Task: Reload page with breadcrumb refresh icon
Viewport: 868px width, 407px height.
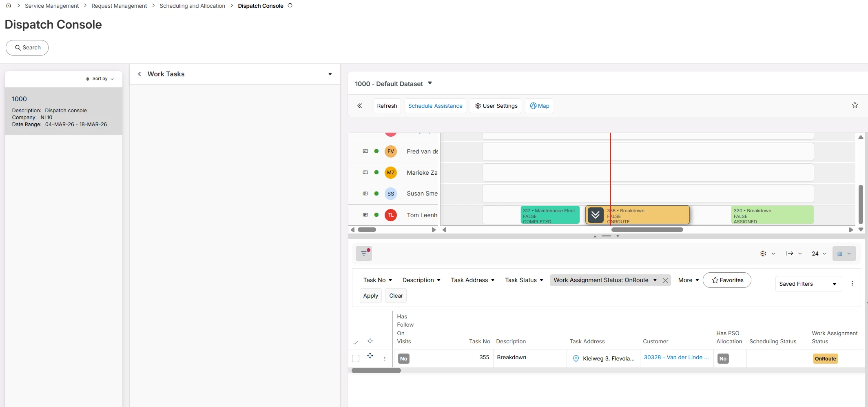Action: click(290, 6)
